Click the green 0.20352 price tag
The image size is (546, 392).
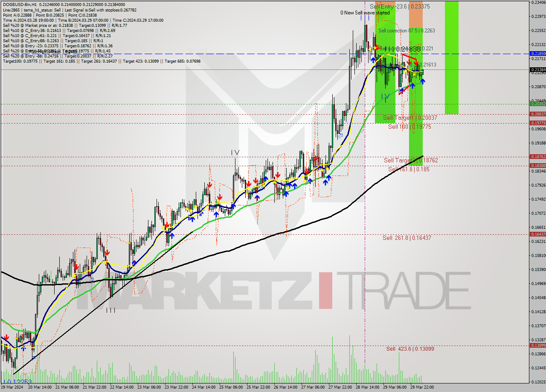tap(537, 104)
